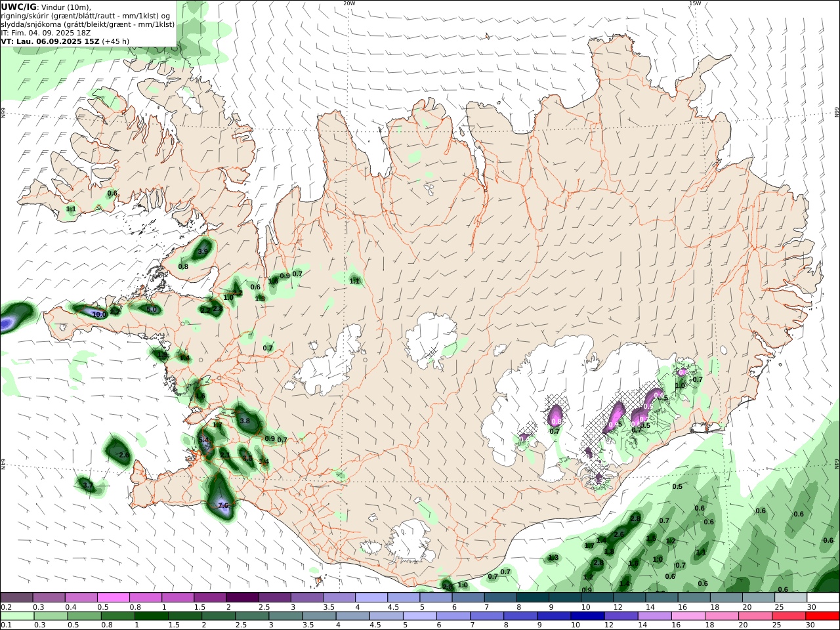Click the '5.0' rainfall value on the map

click(152, 310)
